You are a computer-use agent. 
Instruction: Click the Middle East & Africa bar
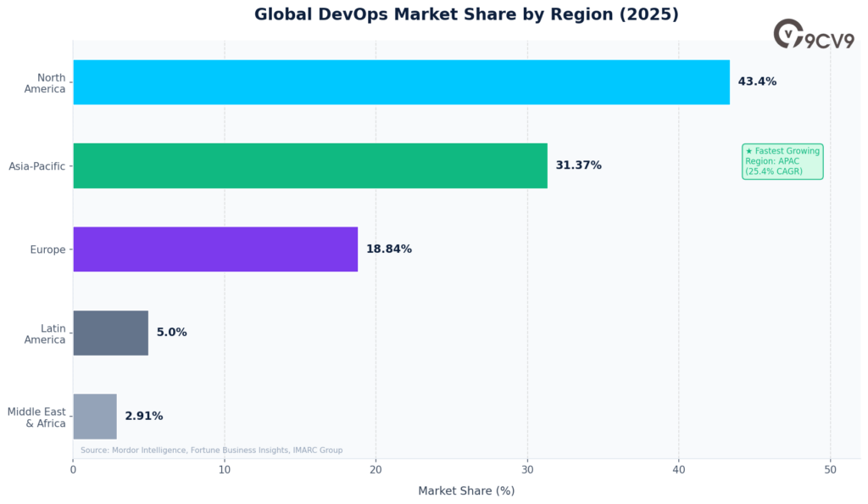95,417
